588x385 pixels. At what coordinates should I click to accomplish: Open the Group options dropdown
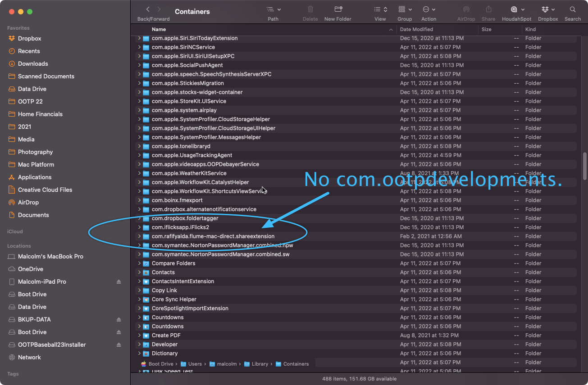click(x=404, y=9)
